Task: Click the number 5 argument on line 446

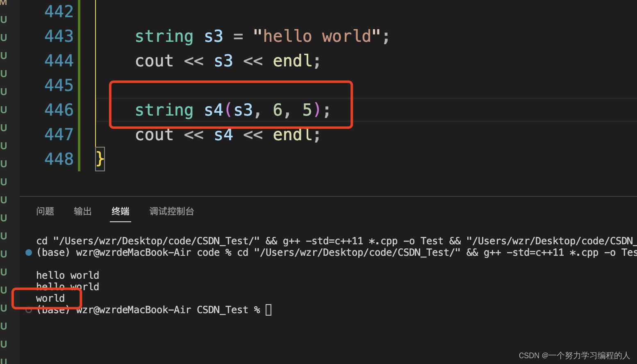Action: point(307,110)
